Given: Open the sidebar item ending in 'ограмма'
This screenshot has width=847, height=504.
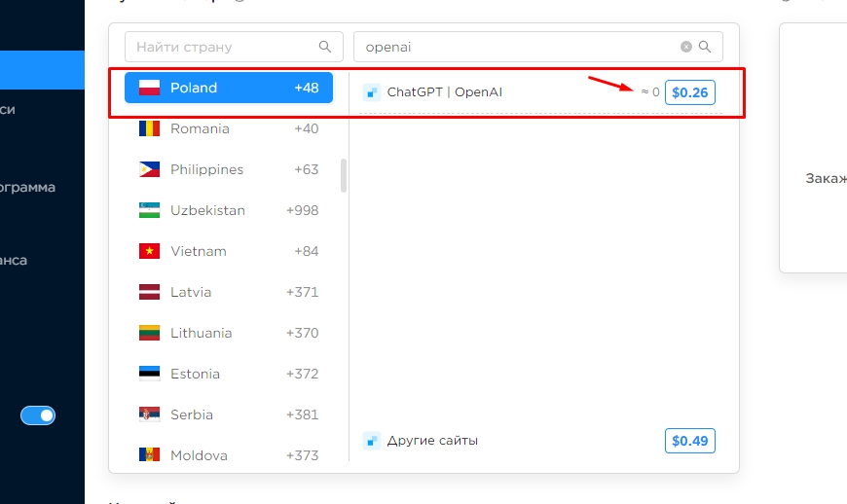Looking at the screenshot, I should click(x=27, y=187).
